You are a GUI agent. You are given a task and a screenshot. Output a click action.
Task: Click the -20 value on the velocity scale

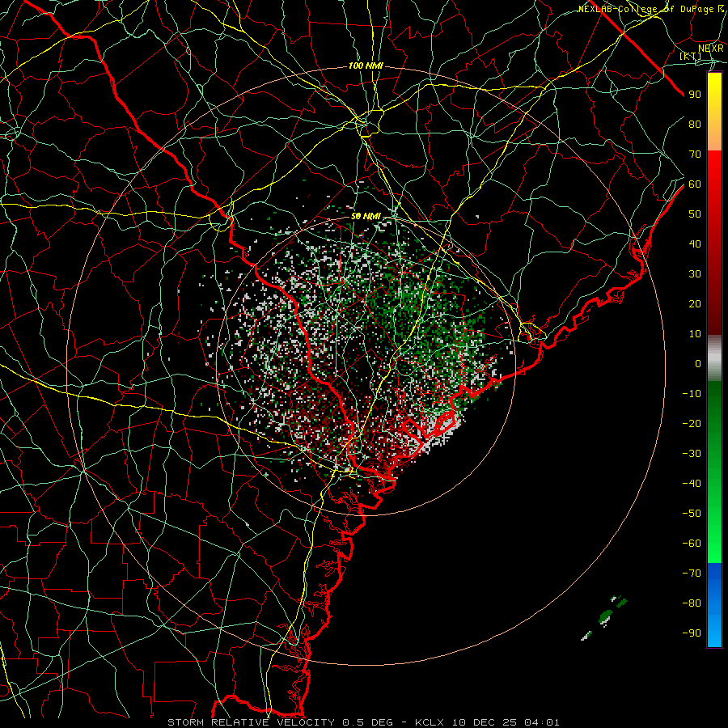pyautogui.click(x=692, y=424)
